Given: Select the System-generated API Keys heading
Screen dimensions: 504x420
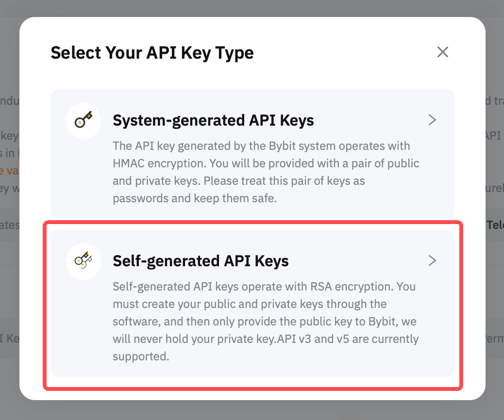Looking at the screenshot, I should coord(213,120).
